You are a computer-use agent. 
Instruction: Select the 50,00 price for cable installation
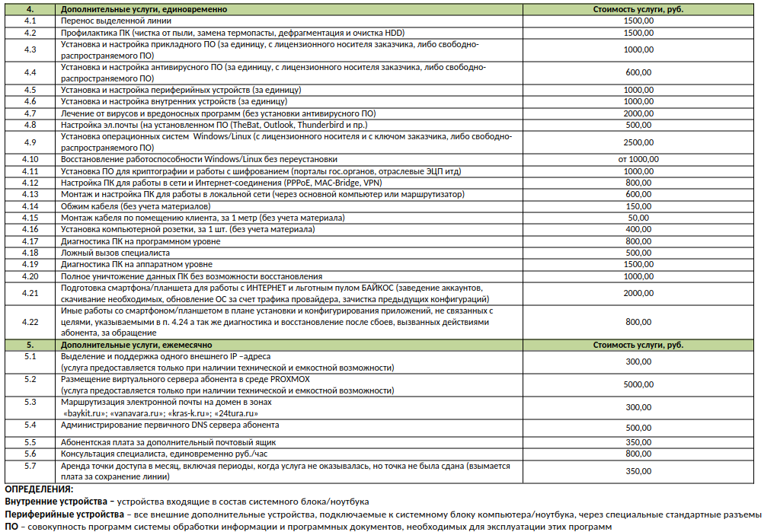[638, 218]
